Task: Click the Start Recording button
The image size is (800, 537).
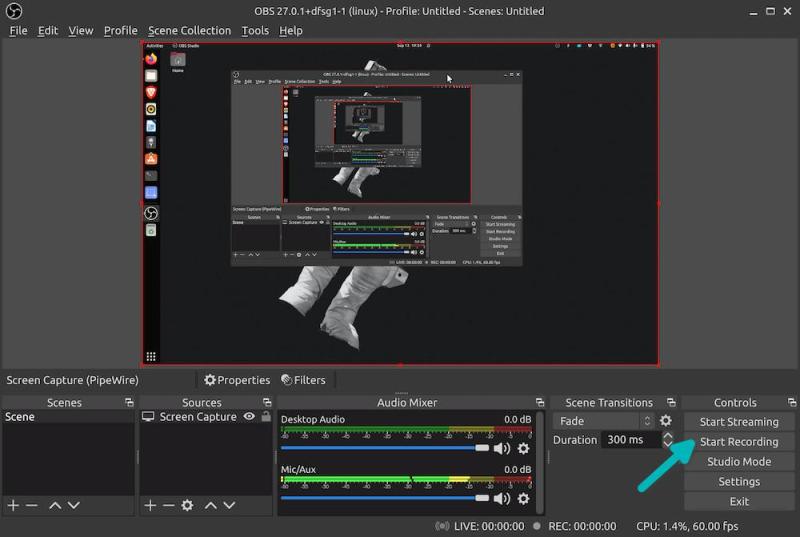Action: point(738,441)
